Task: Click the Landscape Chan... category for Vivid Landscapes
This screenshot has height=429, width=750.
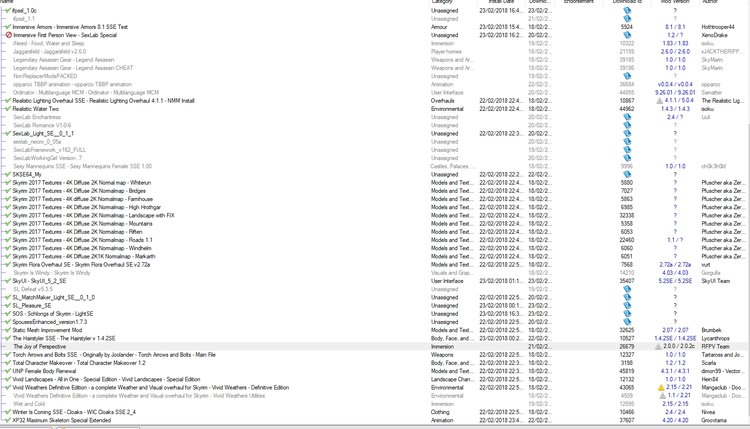Action: click(x=452, y=379)
